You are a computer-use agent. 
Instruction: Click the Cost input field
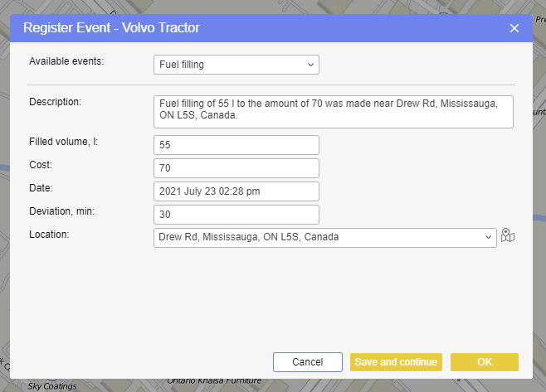pos(236,168)
